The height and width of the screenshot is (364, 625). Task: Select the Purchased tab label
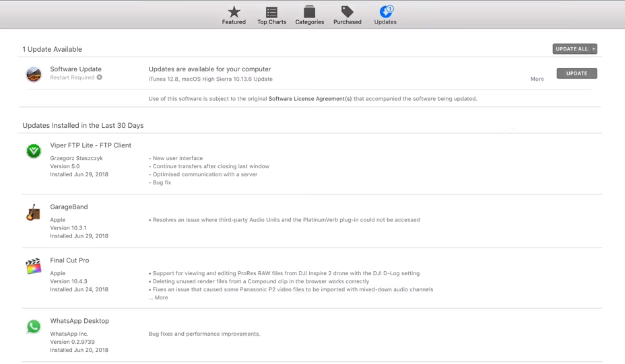[x=347, y=22]
